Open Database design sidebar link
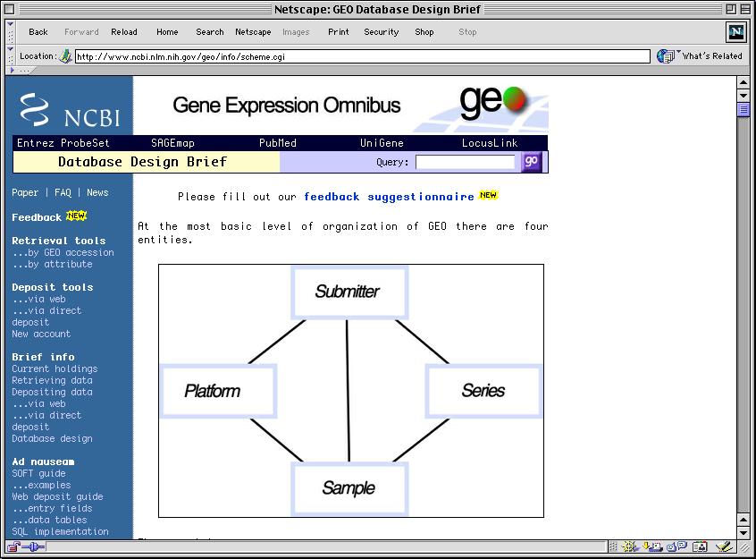 tap(52, 438)
